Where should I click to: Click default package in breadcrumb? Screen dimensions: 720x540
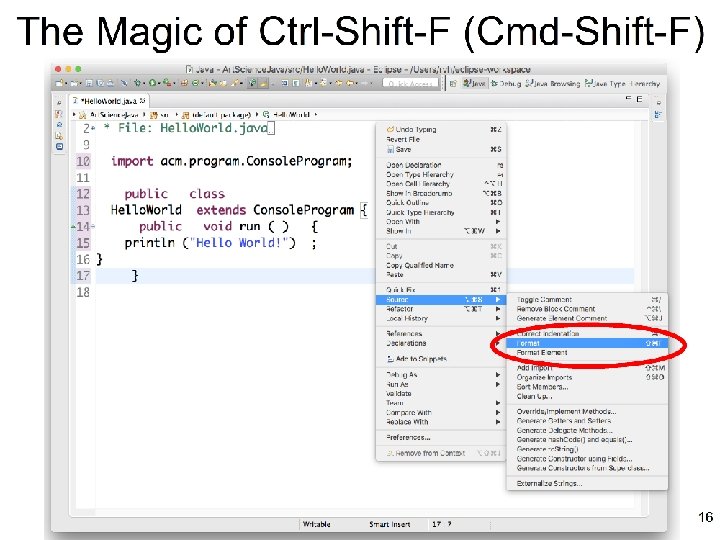point(216,114)
